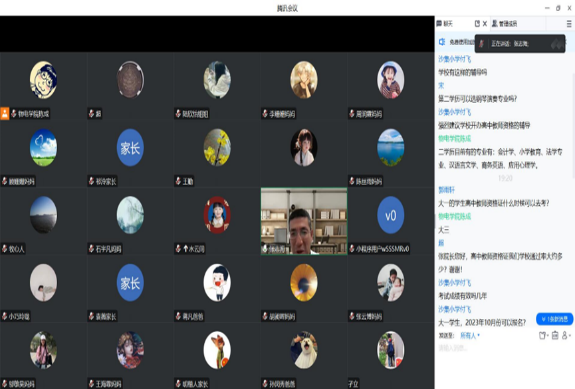Viewport: 575px width, 389px height.
Task: Click sender name 沙集小学付飞 at chat top
Action: 455,59
